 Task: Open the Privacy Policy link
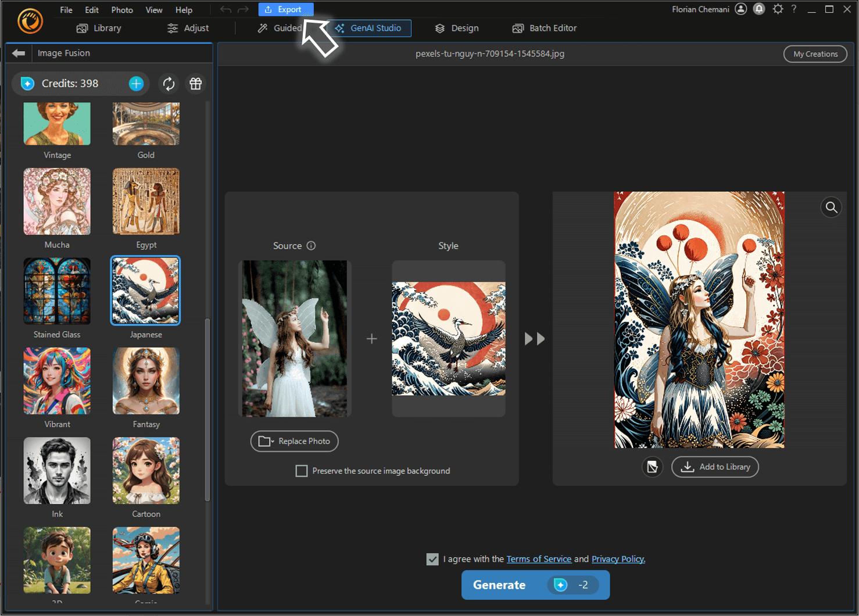(x=618, y=559)
